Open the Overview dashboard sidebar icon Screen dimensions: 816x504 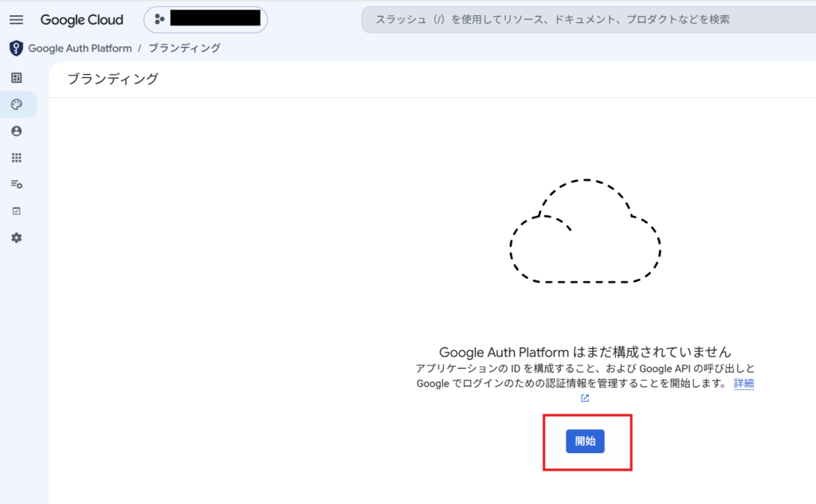coord(17,78)
